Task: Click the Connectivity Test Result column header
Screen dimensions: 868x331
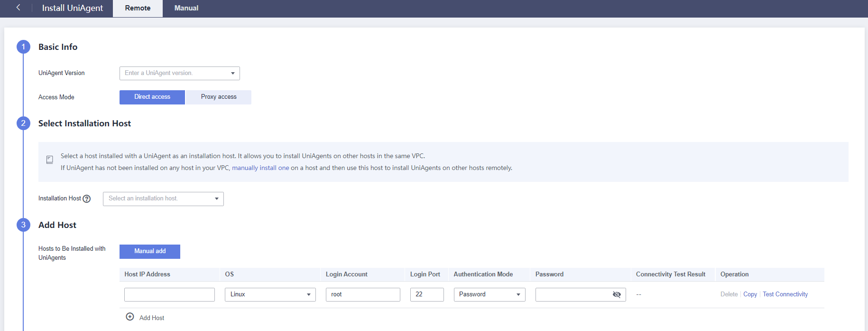Action: click(671, 274)
